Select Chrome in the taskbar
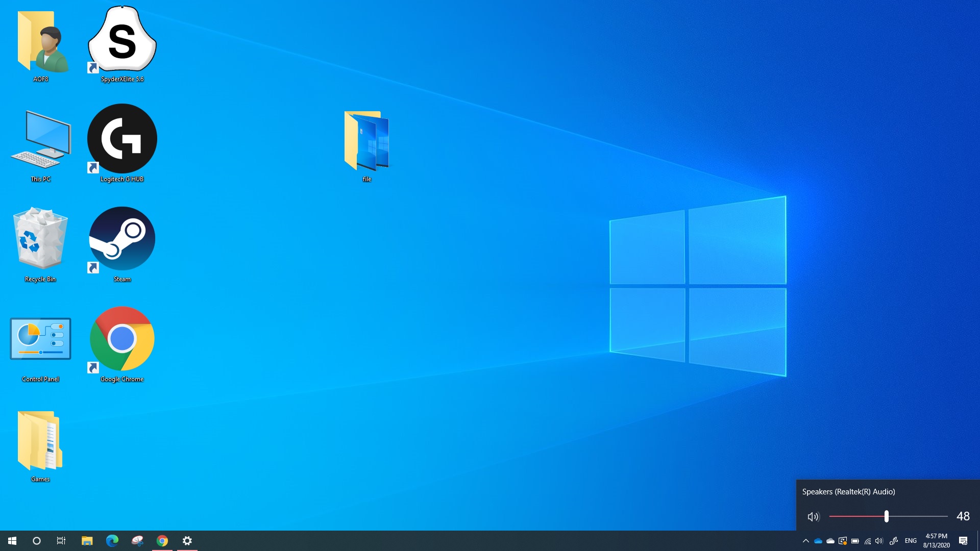Screen dimensions: 980x551 162,541
